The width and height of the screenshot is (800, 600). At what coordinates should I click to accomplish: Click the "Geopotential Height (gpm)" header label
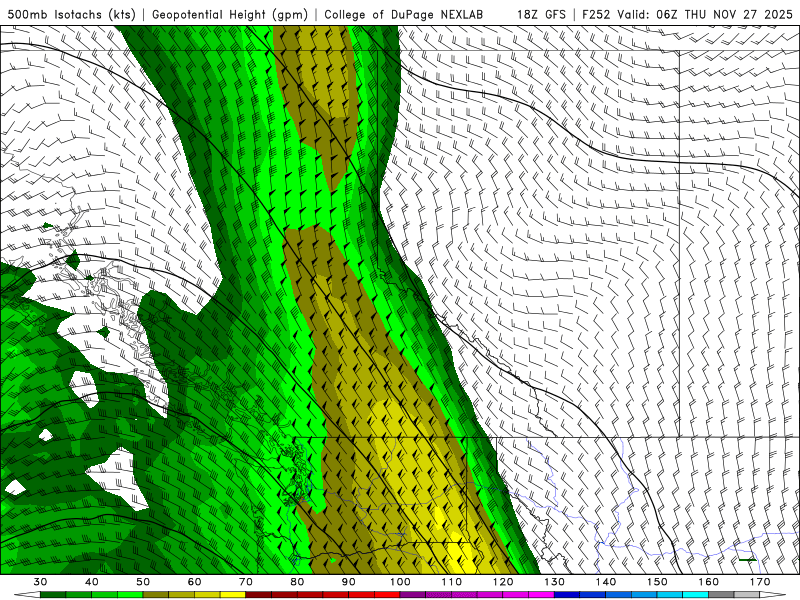click(230, 15)
